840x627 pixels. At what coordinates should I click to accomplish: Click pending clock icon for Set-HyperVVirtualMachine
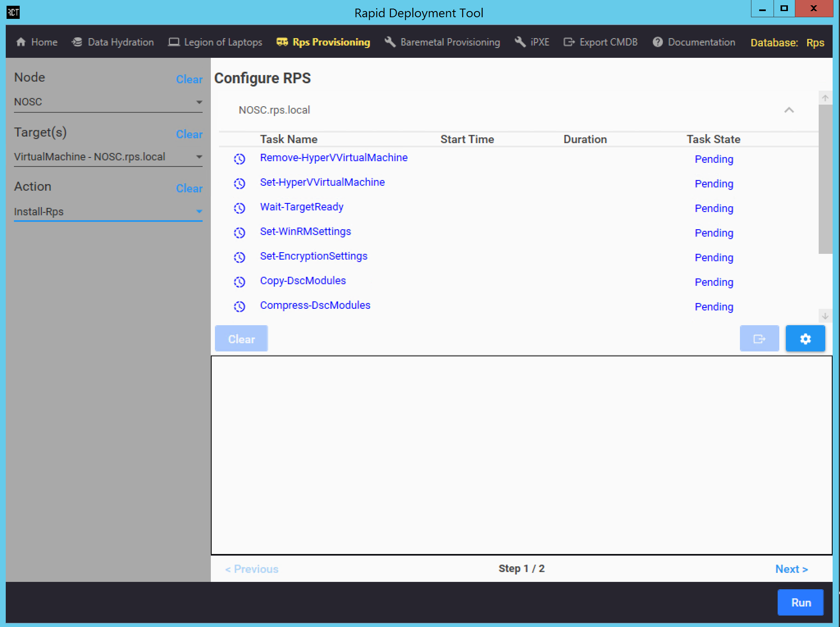click(x=240, y=184)
